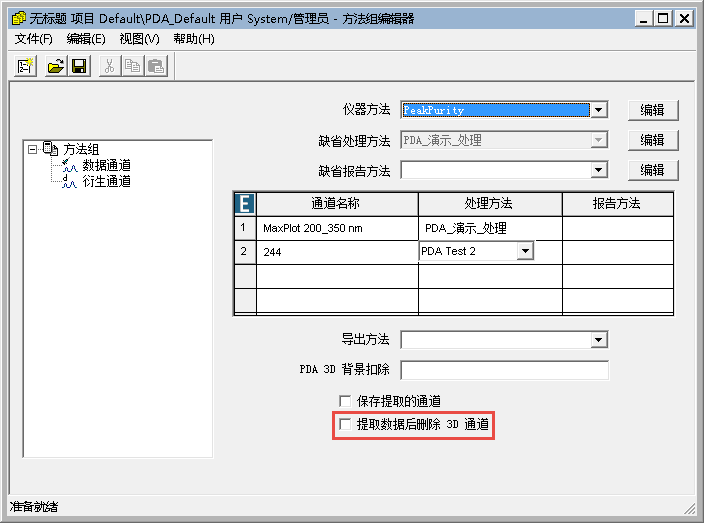
Task: Click the Copy toolbar icon
Action: [132, 66]
